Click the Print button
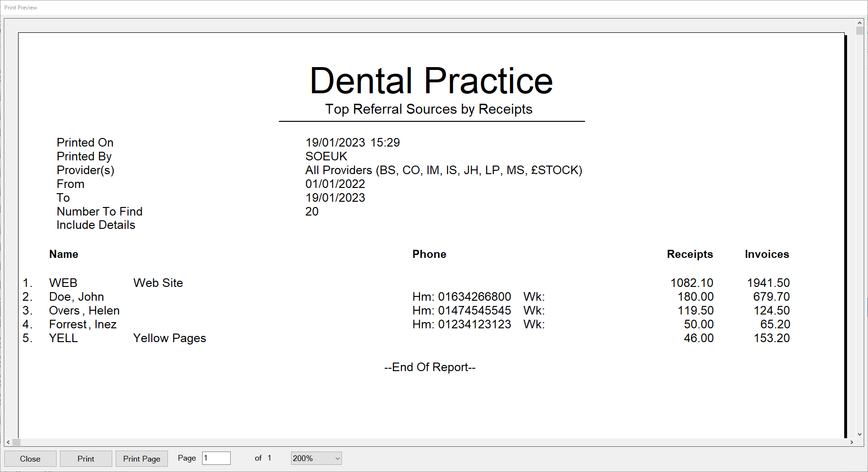This screenshot has height=472, width=868. 86,459
